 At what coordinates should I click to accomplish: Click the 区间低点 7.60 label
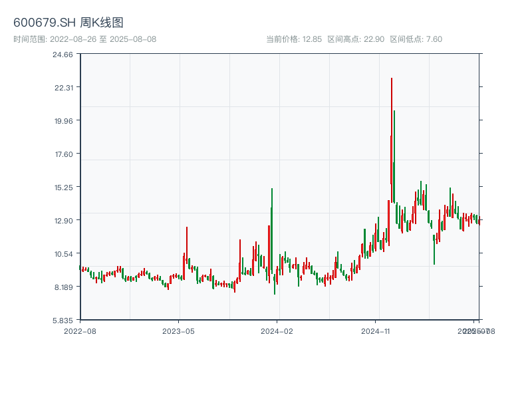point(416,39)
